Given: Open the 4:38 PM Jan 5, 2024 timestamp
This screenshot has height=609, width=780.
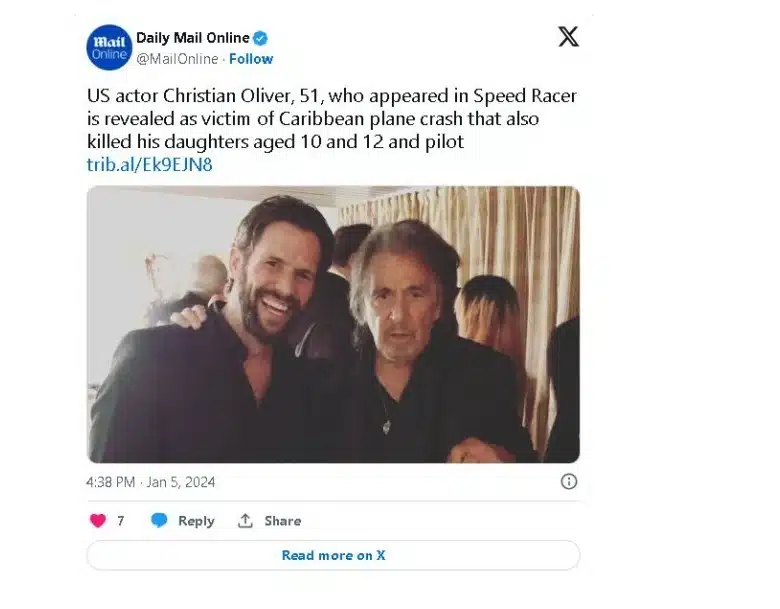Looking at the screenshot, I should tap(151, 482).
